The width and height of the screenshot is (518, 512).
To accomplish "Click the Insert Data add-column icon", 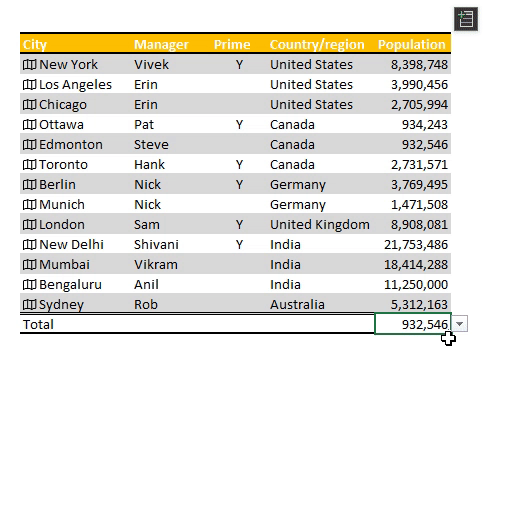I will coord(466,19).
